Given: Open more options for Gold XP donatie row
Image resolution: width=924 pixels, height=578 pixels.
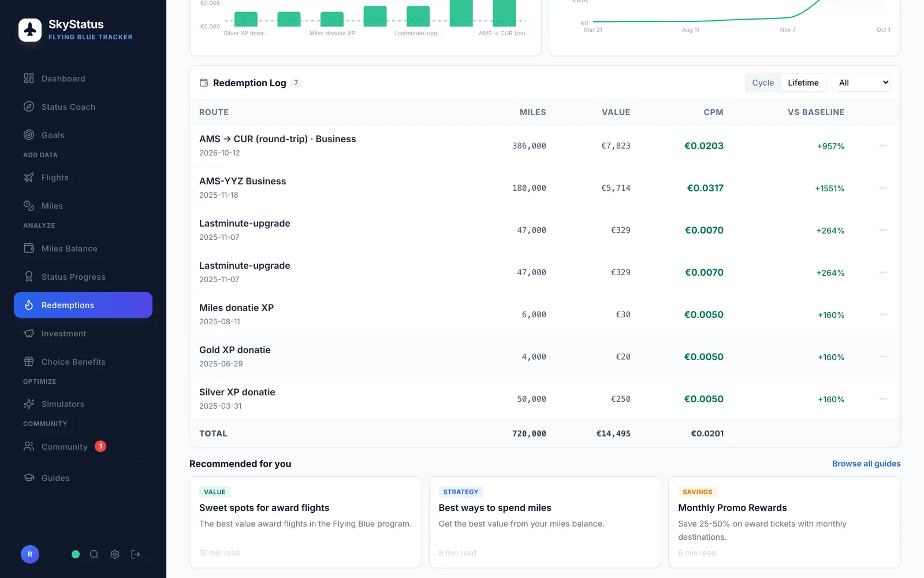Looking at the screenshot, I should [x=883, y=357].
